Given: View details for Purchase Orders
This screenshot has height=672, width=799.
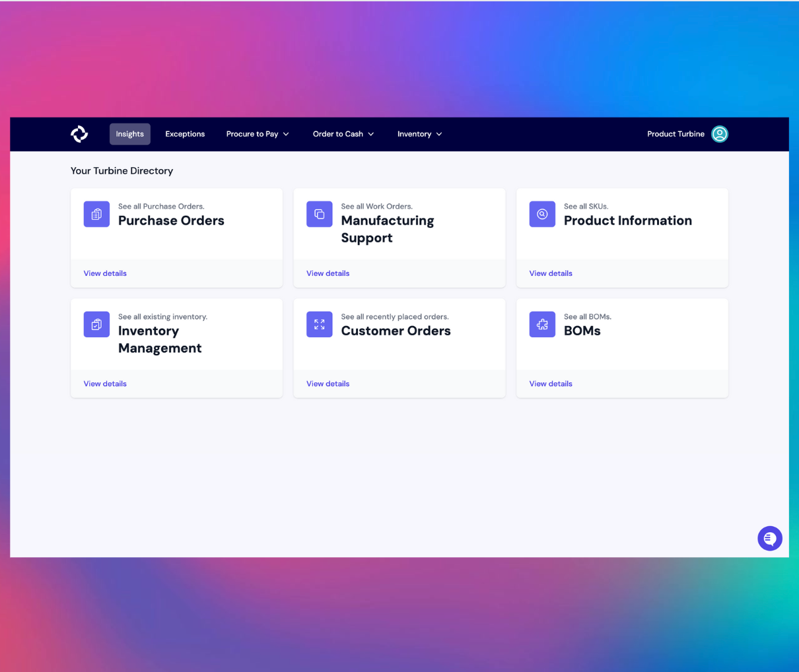Looking at the screenshot, I should coord(105,273).
